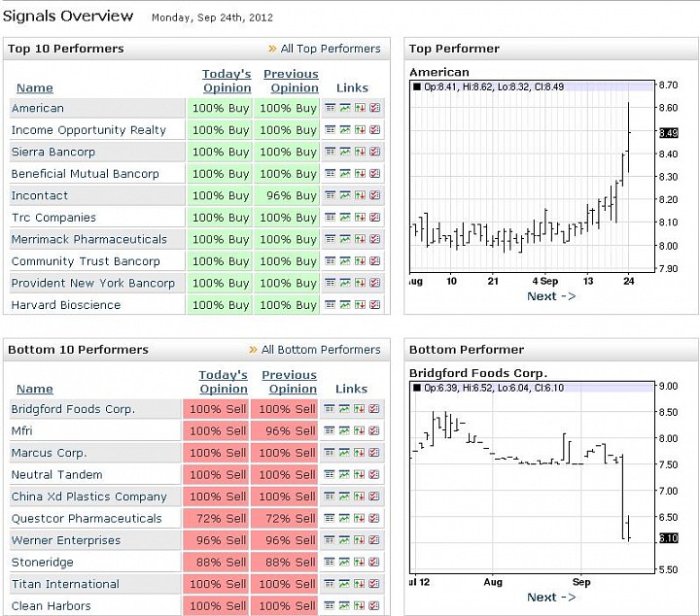Viewport: 700px width, 616px height.
Task: Select Titan International row name
Action: click(x=66, y=584)
